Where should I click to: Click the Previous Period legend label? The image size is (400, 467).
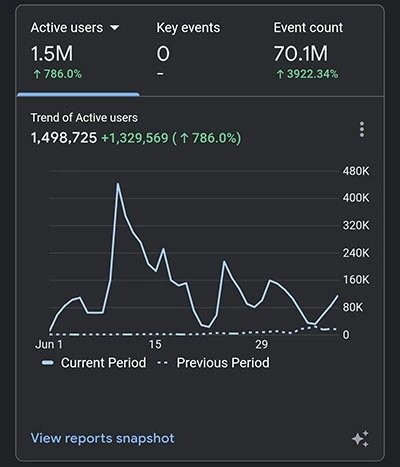click(x=223, y=363)
